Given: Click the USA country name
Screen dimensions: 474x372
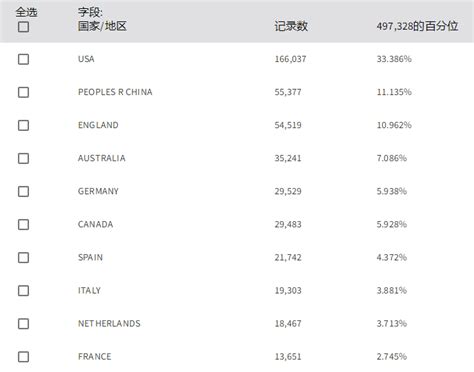Looking at the screenshot, I should coord(86,59).
